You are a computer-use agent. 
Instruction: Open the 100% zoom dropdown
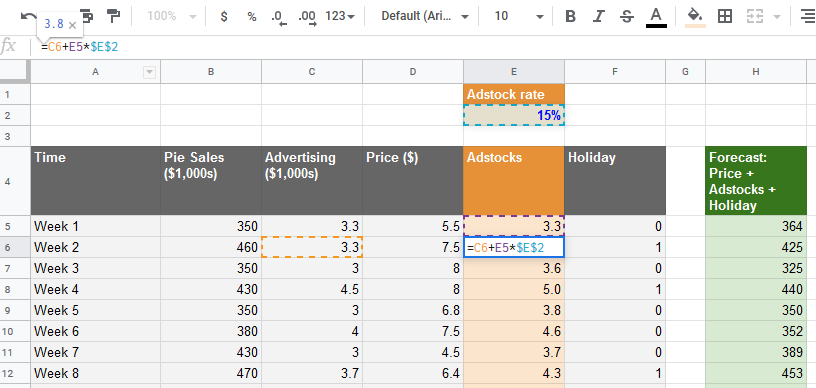[x=172, y=17]
